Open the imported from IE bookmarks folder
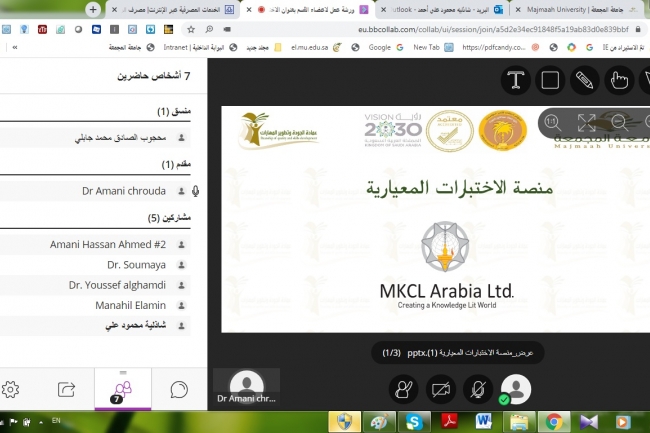The width and height of the screenshot is (650, 433). point(623,47)
